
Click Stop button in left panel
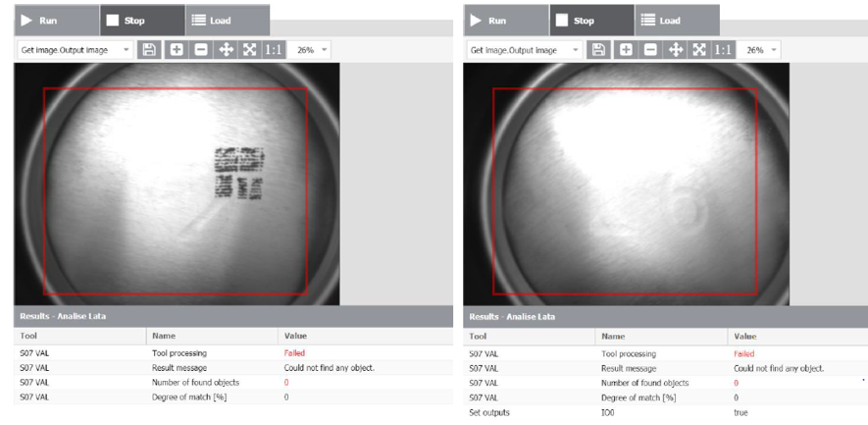click(142, 21)
